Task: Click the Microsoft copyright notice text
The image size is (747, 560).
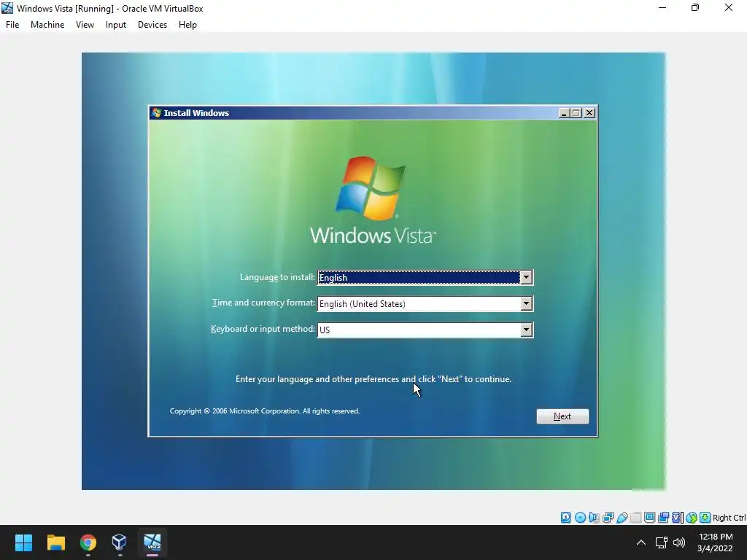Action: pos(265,411)
